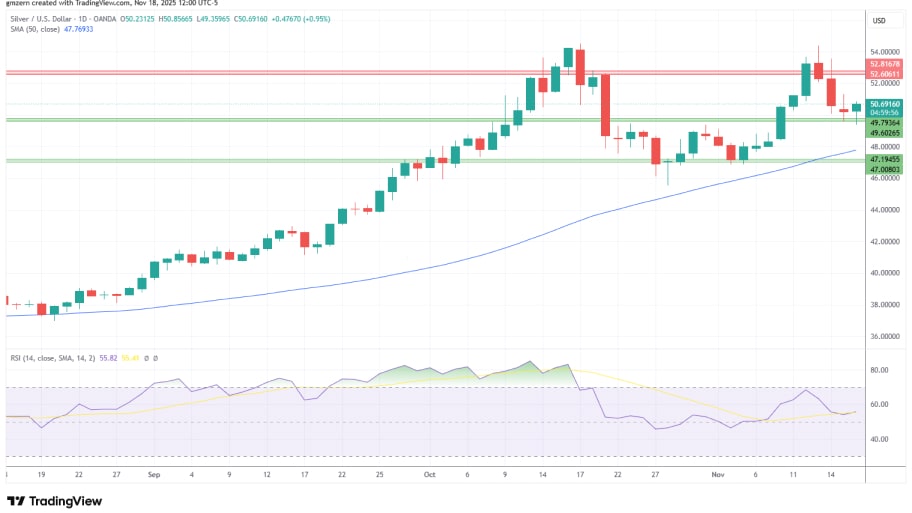Click the Silver / U.S. Dollar symbol title
The image size is (912, 513).
tap(39, 19)
